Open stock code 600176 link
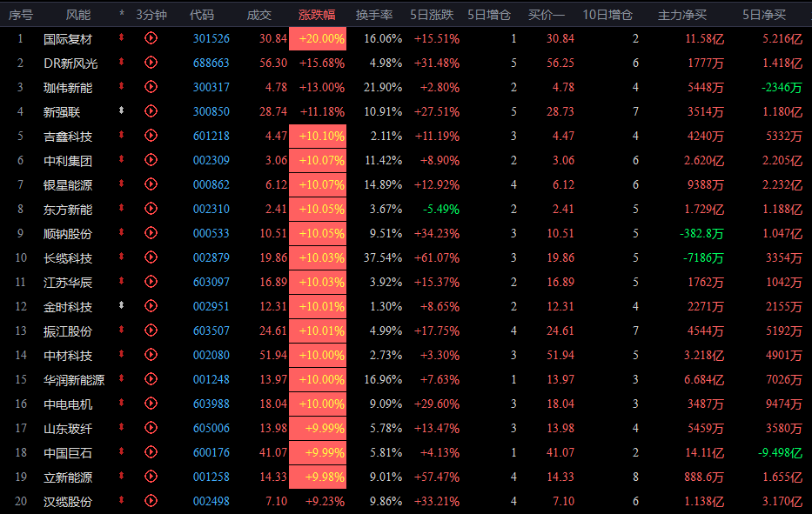This screenshot has width=812, height=514. (x=211, y=452)
